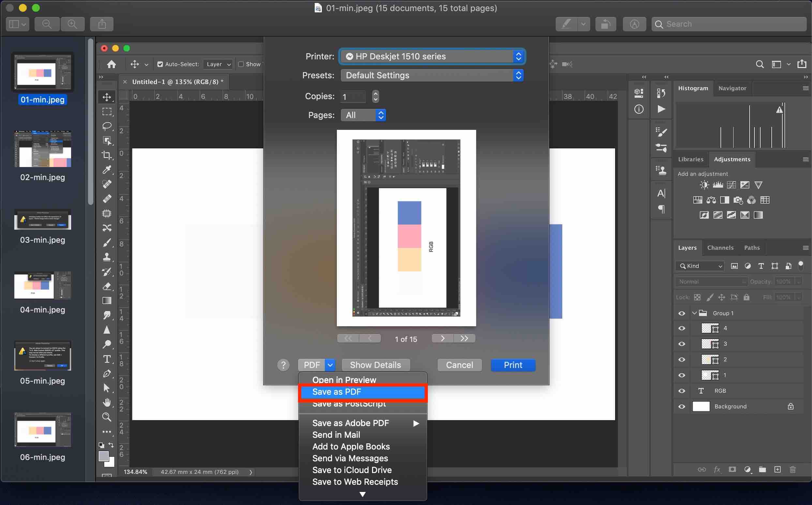This screenshot has width=812, height=505.
Task: Click the zoom in magnifier toolbar icon
Action: 72,24
